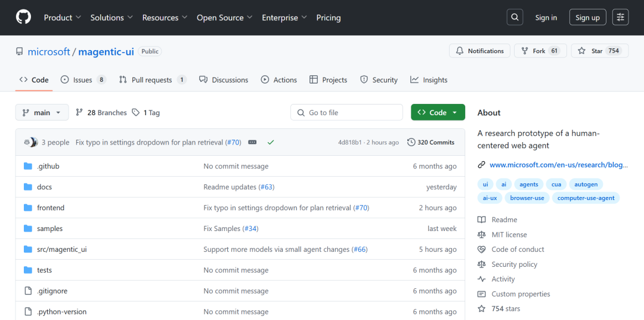The height and width of the screenshot is (320, 644).
Task: Open the green Code dropdown button
Action: click(438, 112)
